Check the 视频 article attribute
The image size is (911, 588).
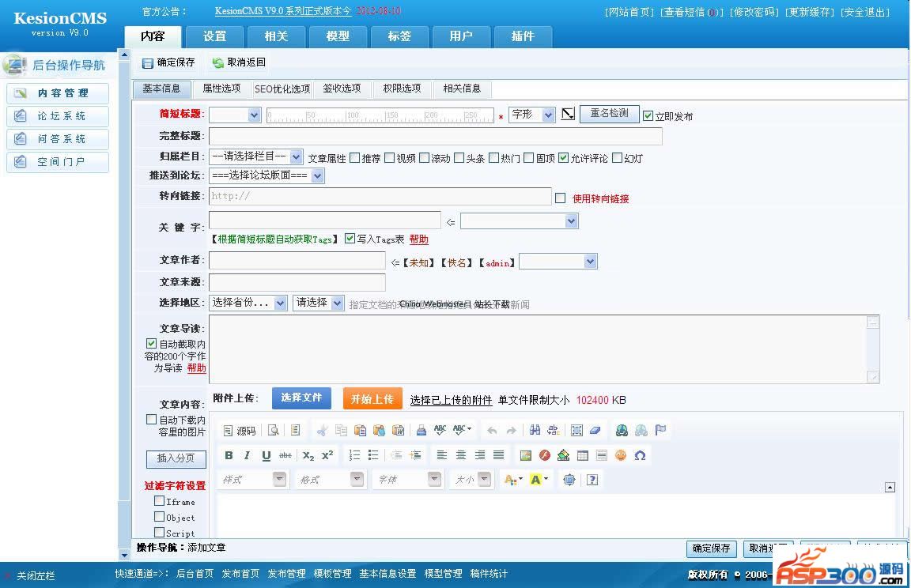pos(390,158)
